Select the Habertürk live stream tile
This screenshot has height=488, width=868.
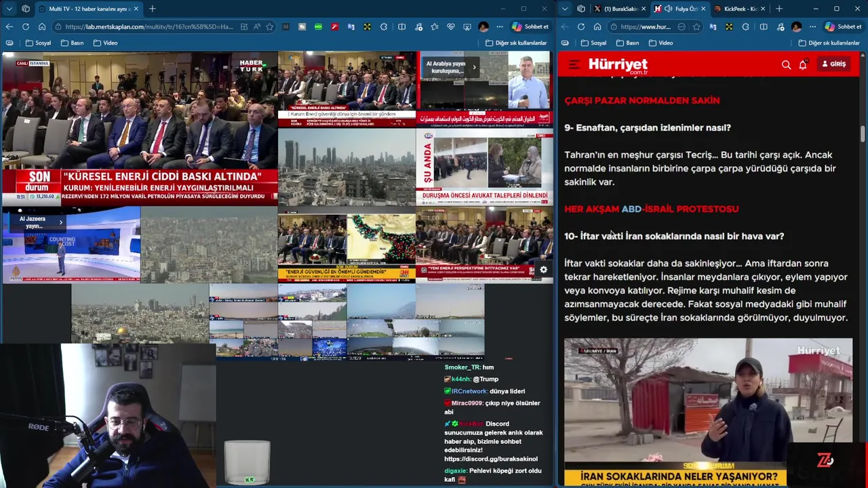(x=140, y=128)
